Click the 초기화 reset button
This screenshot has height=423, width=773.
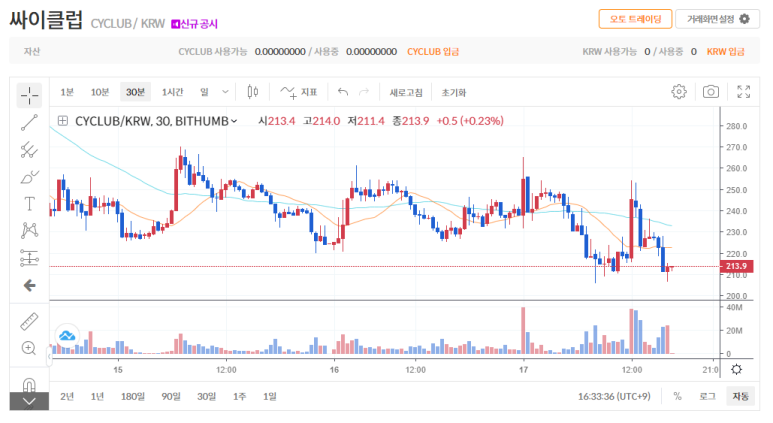pos(454,92)
